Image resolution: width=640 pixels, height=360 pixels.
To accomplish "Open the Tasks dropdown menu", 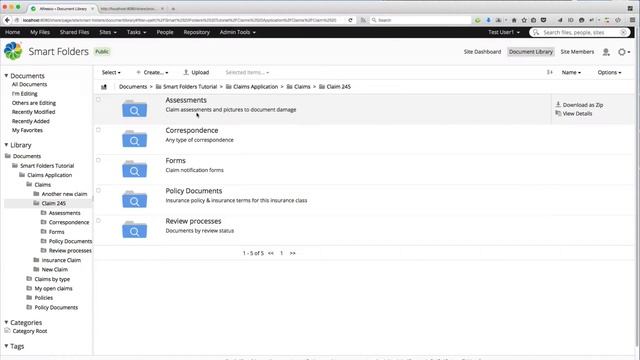I will click(136, 32).
